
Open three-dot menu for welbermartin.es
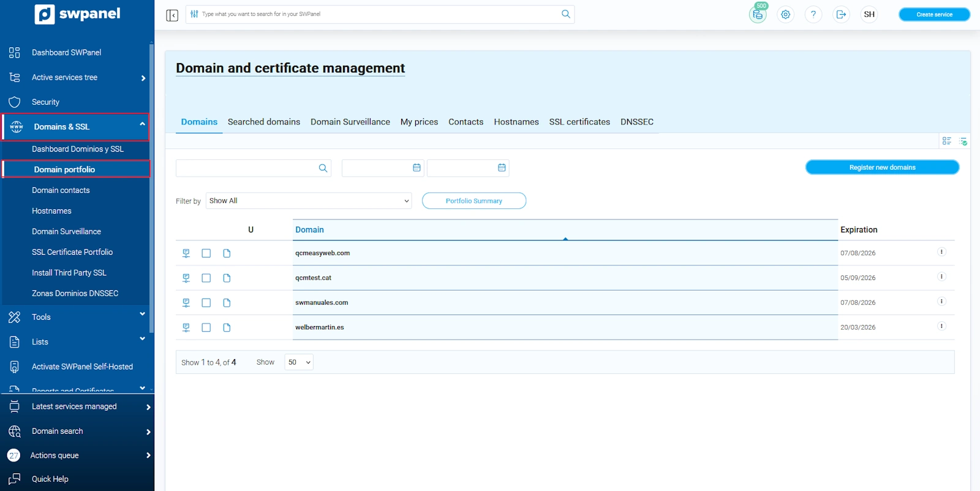[941, 326]
